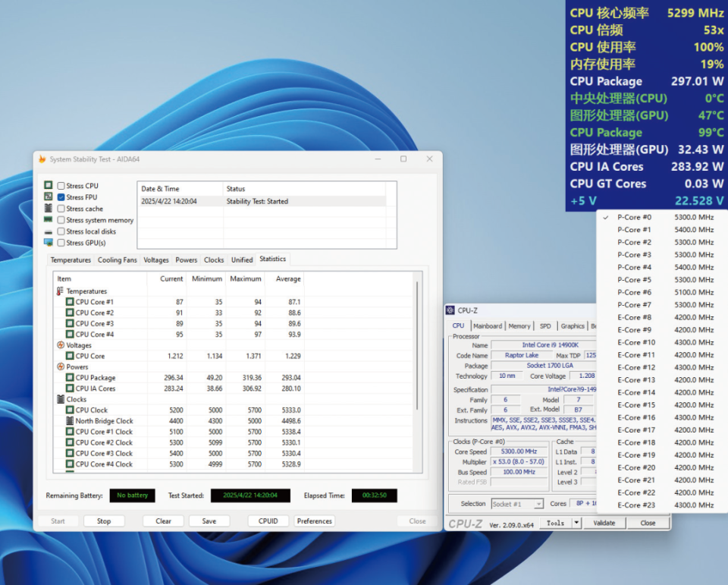Click the CPU Core #1 temperature row icon
This screenshot has width=728, height=585.
point(70,302)
